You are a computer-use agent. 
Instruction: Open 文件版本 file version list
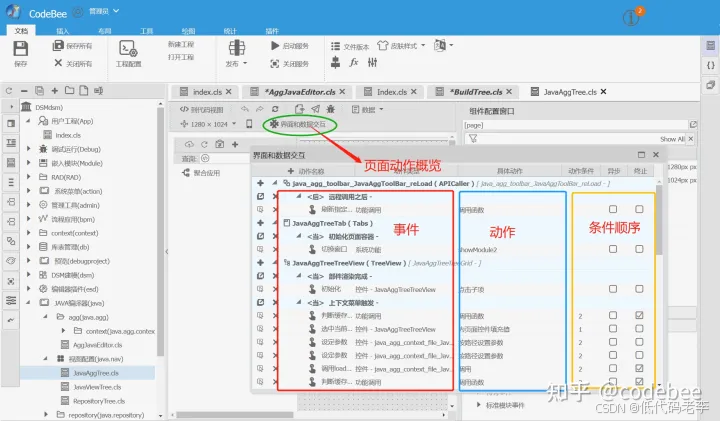click(350, 46)
